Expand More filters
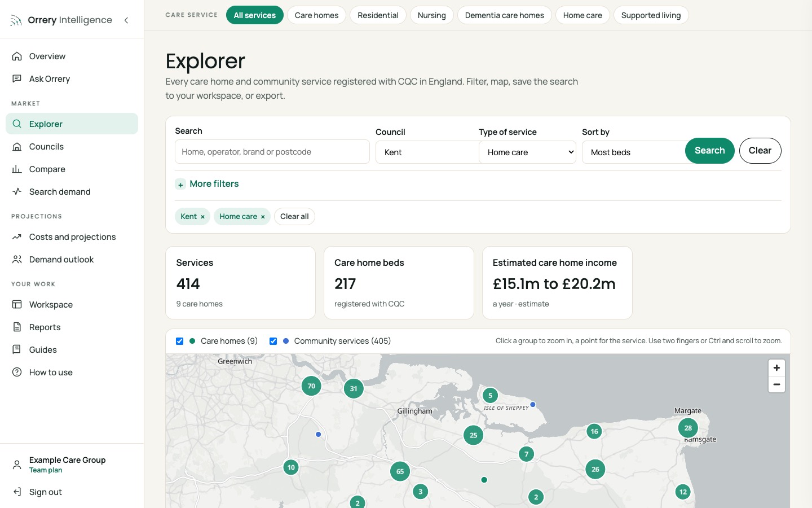 tap(207, 184)
